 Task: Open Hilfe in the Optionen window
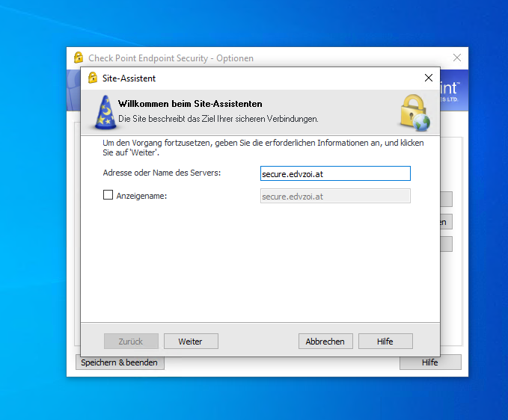(430, 362)
